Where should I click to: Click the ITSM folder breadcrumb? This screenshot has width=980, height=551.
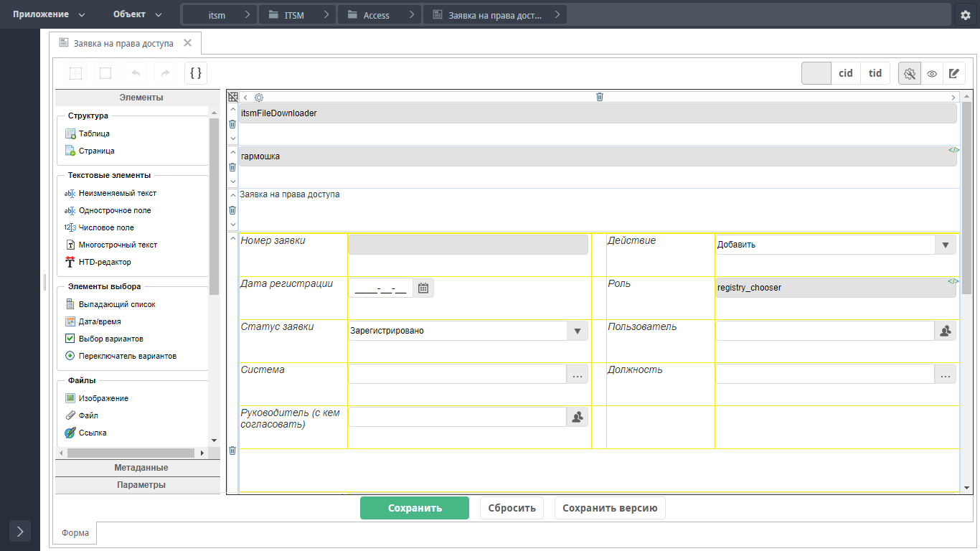(x=296, y=15)
